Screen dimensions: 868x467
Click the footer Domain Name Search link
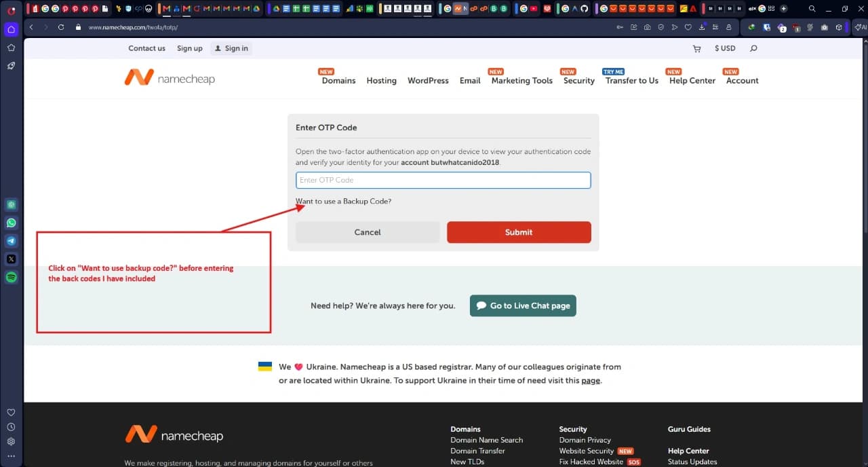click(487, 440)
